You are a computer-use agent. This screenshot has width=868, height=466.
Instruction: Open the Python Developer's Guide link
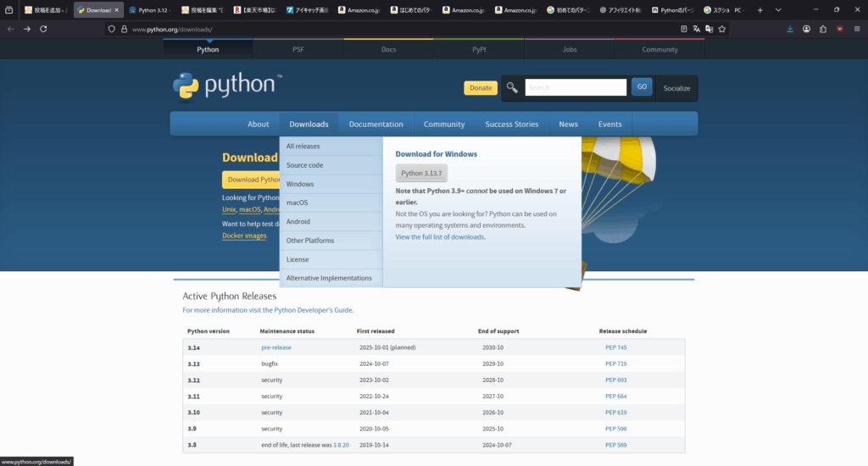(x=314, y=310)
